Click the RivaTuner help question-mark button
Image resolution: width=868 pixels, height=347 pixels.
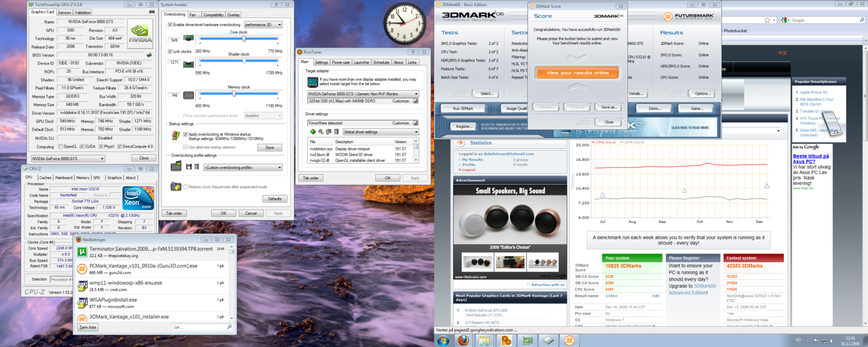pyautogui.click(x=412, y=52)
